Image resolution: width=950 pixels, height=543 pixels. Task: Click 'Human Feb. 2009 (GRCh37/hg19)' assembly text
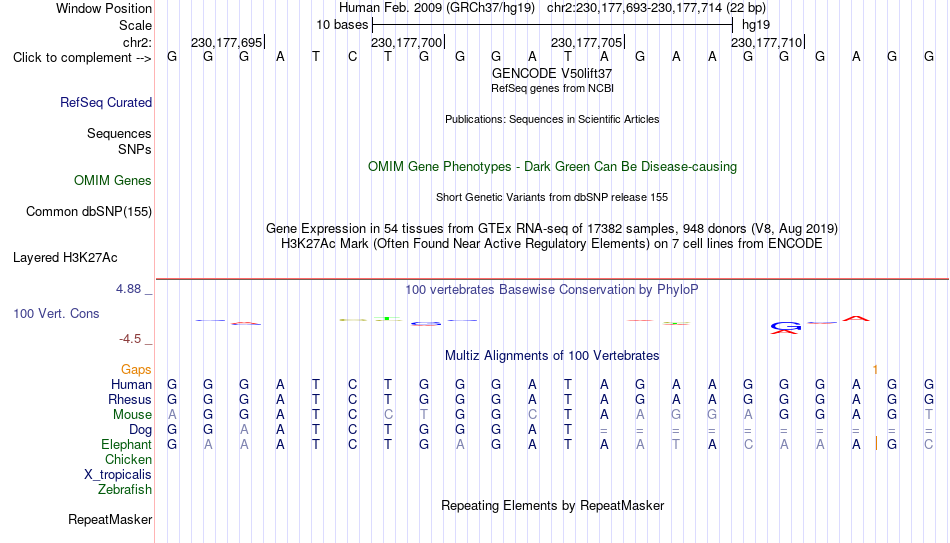pos(437,8)
